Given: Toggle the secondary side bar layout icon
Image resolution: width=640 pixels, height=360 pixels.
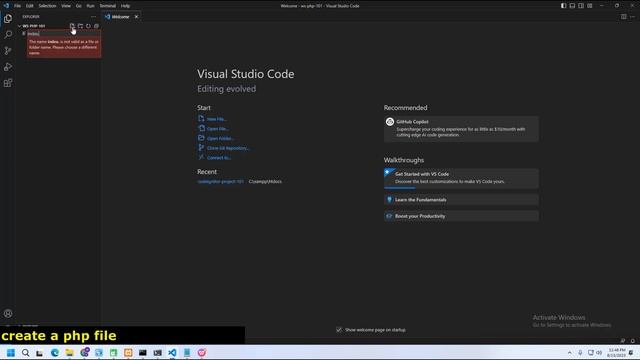Looking at the screenshot, I should click(x=581, y=6).
